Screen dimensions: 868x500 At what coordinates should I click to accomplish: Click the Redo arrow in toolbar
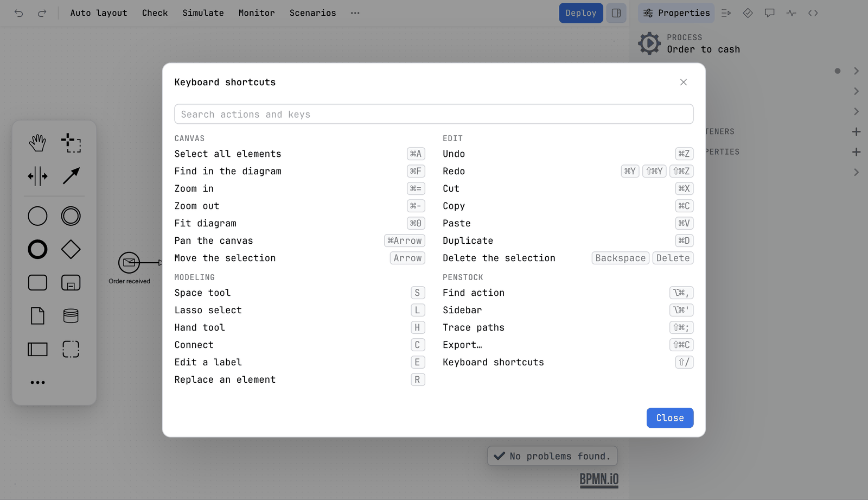coord(42,13)
